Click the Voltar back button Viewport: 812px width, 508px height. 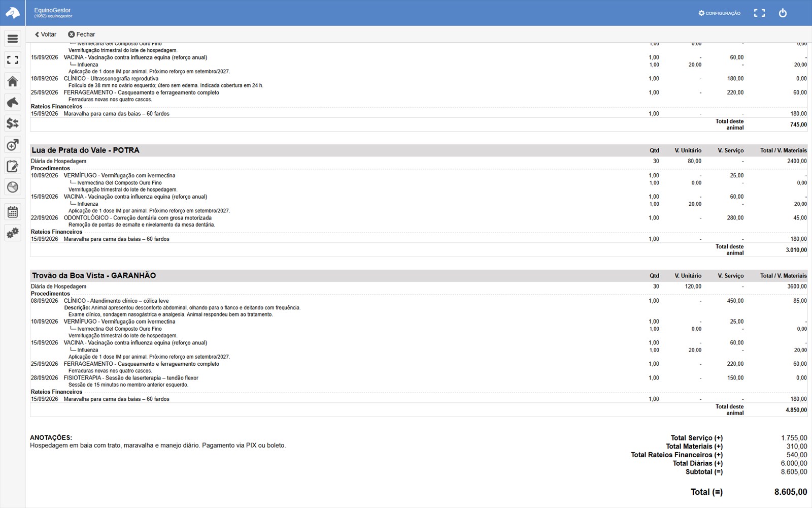pyautogui.click(x=45, y=35)
